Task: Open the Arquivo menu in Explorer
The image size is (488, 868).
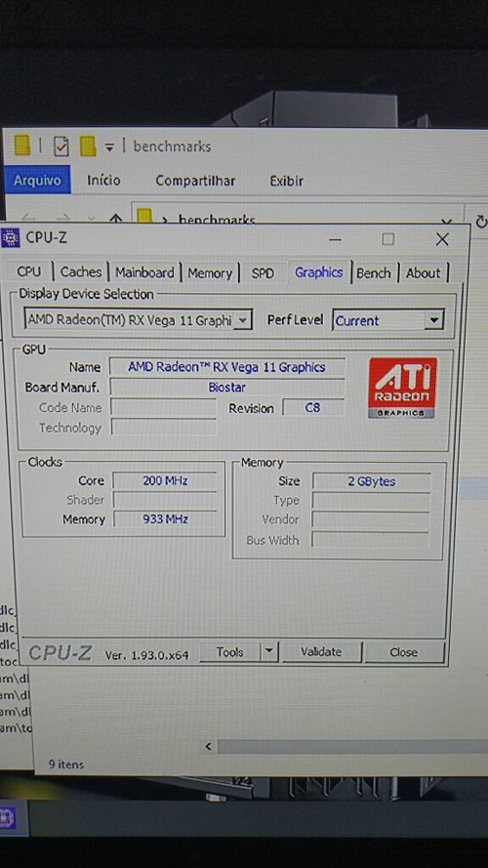Action: click(38, 181)
